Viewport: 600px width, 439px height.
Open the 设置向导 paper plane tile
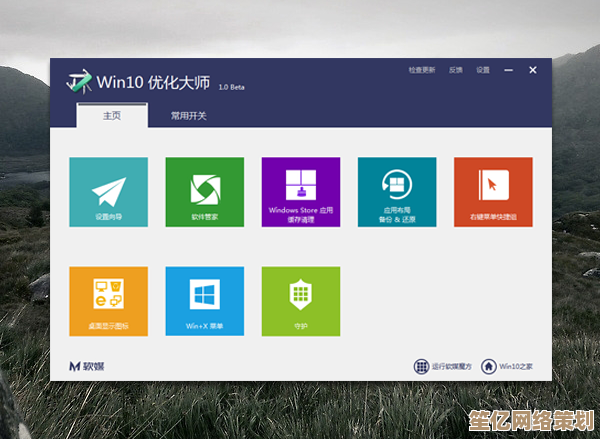tap(109, 192)
